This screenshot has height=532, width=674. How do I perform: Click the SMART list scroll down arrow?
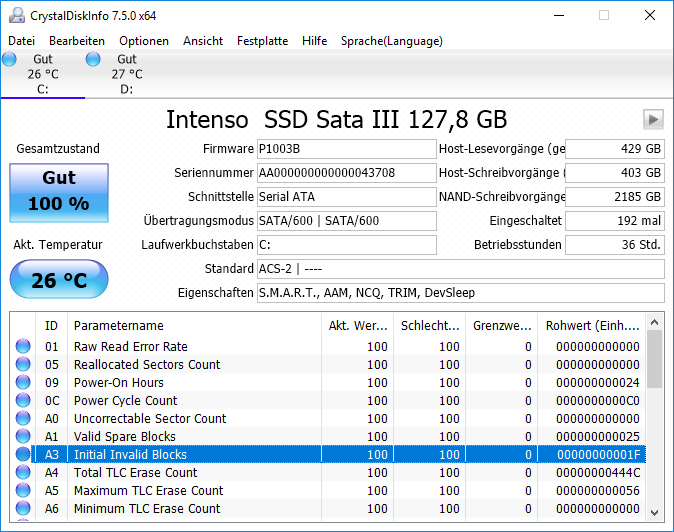click(655, 513)
